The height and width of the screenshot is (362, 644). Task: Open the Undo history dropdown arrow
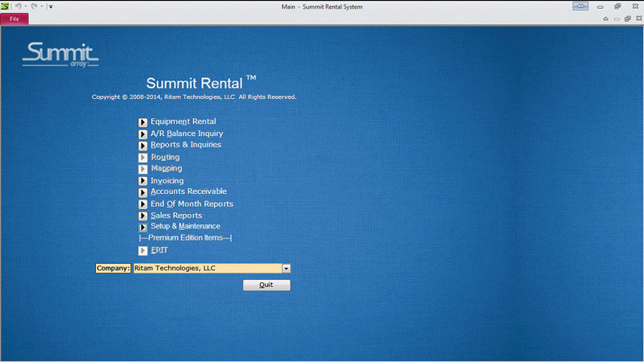[x=26, y=6]
